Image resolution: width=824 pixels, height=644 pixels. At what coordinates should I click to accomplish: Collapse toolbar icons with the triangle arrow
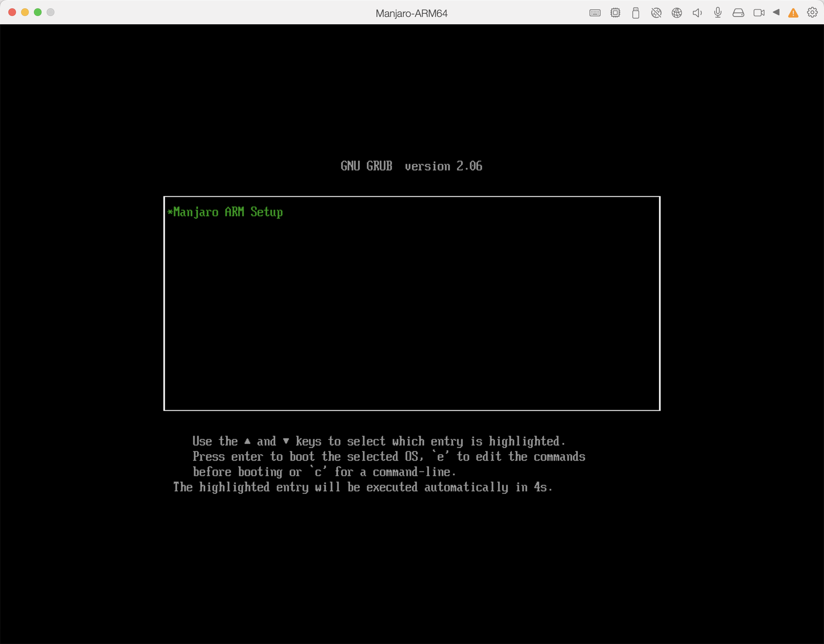776,12
